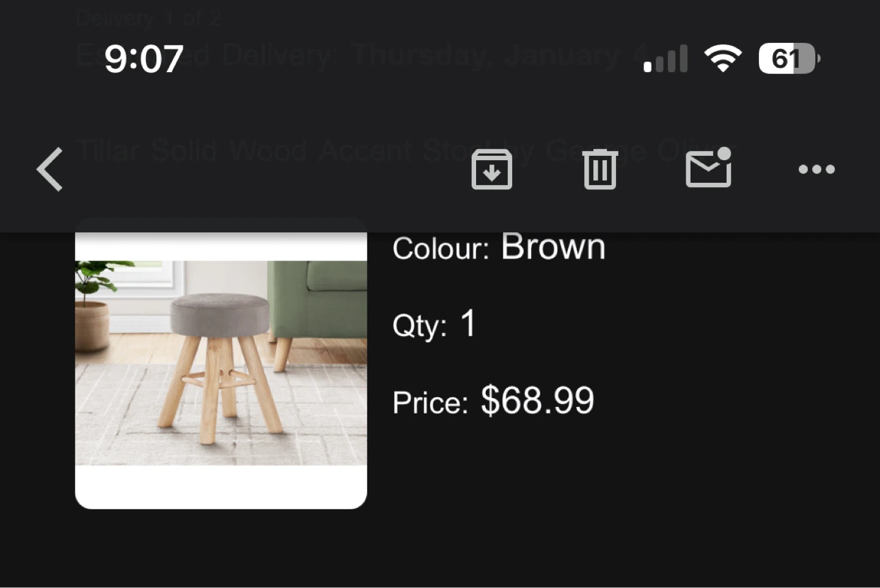Open the three-dot more options menu

[816, 169]
